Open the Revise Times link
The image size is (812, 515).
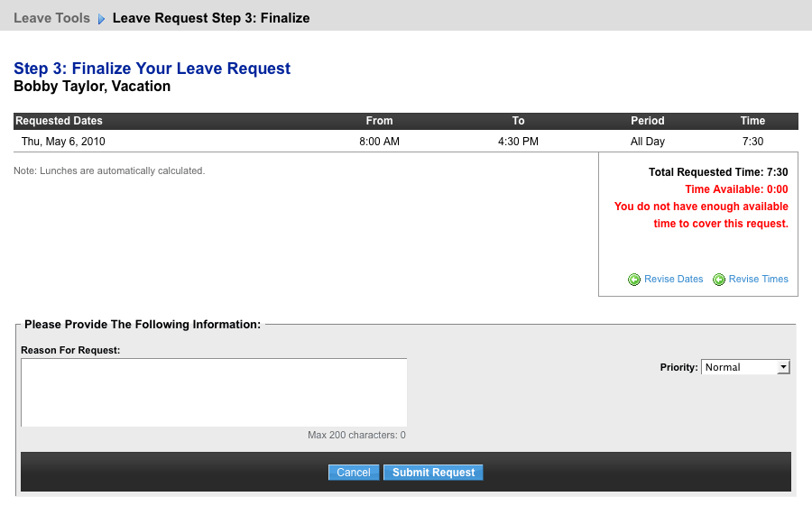(758, 279)
